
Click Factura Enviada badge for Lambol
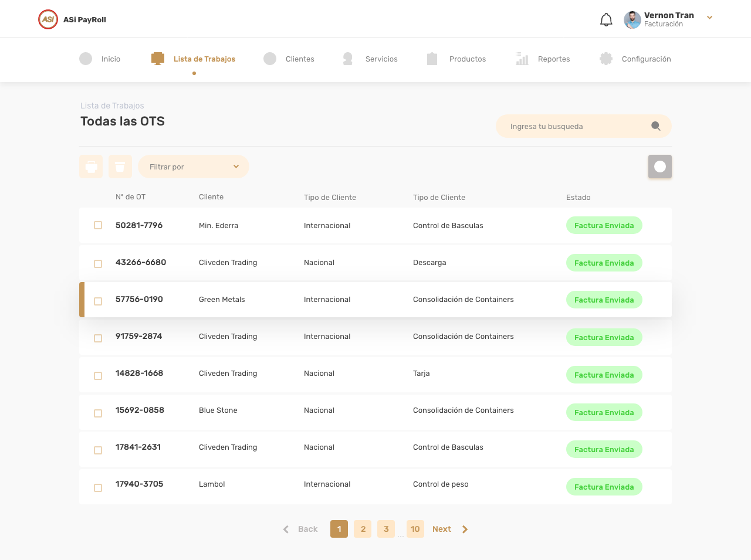point(604,487)
